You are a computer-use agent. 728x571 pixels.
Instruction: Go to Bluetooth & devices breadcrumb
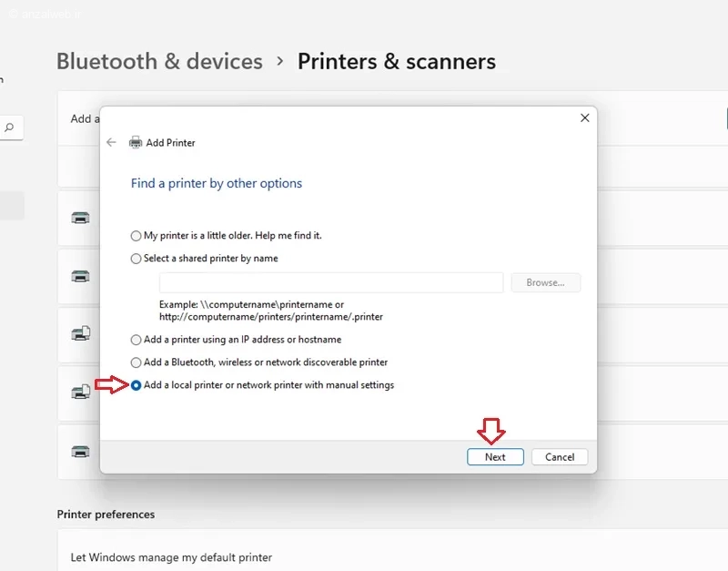pos(159,61)
